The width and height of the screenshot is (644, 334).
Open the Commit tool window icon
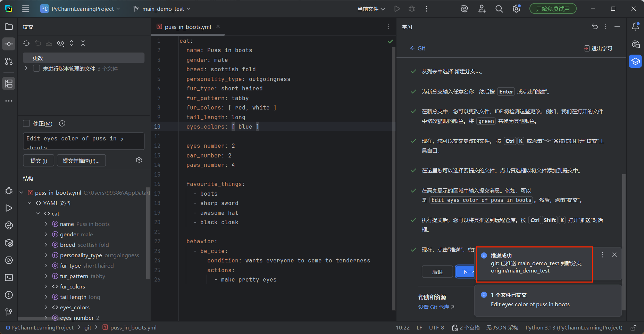click(9, 44)
